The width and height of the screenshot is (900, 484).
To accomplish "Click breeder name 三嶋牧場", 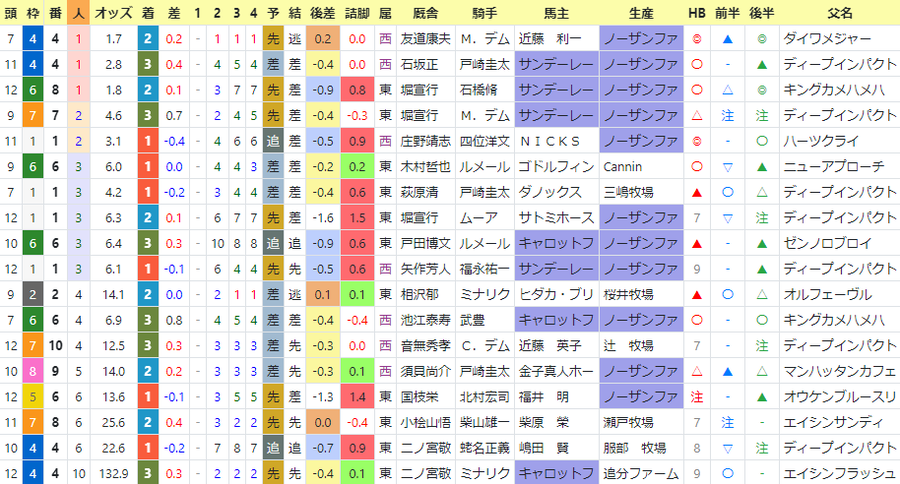I will 629,192.
